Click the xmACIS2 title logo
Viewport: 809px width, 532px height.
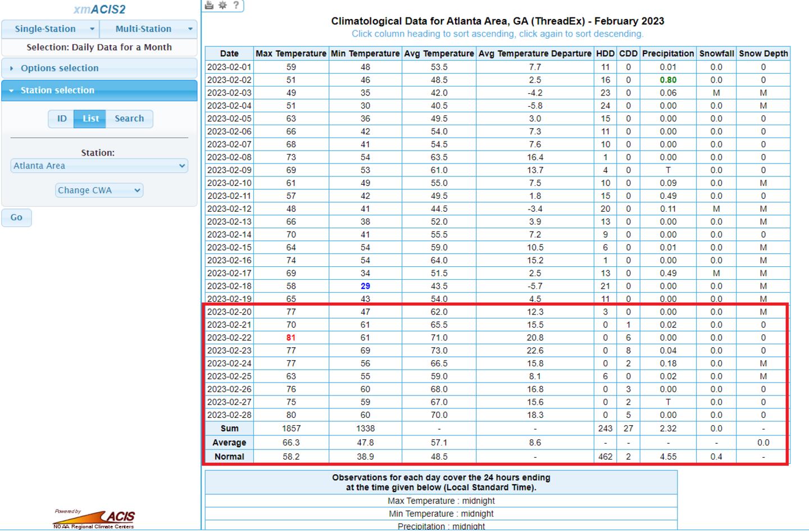pyautogui.click(x=99, y=10)
